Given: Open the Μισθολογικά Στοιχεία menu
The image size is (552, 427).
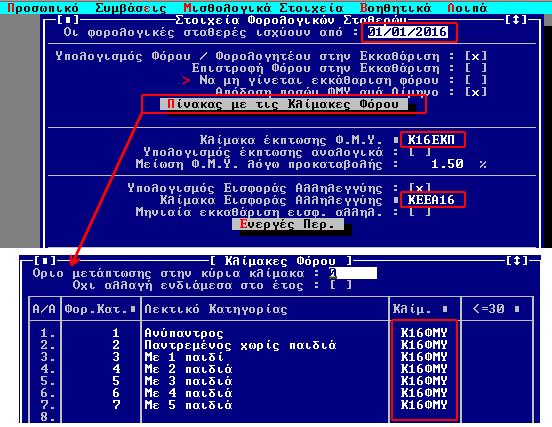Looking at the screenshot, I should point(263,8).
